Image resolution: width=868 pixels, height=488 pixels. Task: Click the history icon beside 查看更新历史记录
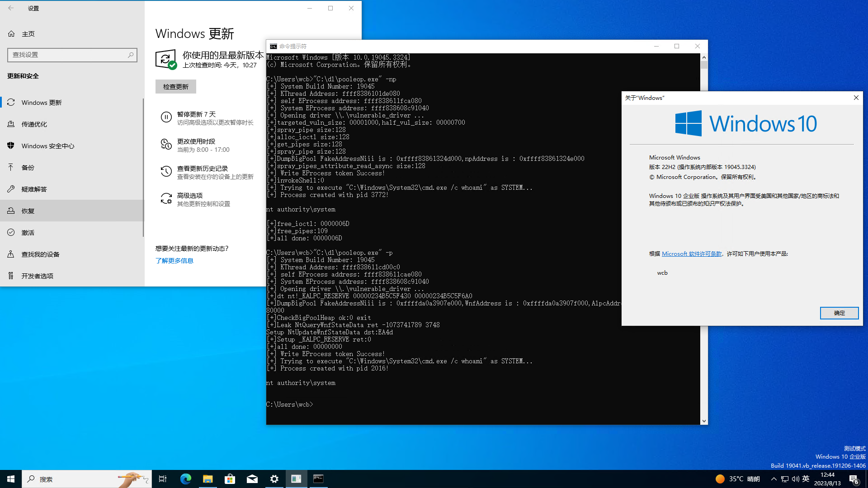click(166, 172)
